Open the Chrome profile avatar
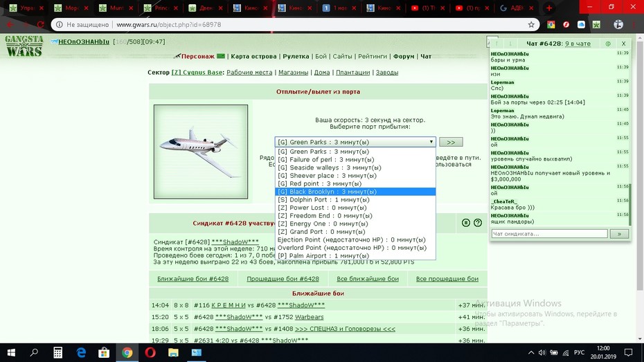 [x=618, y=25]
